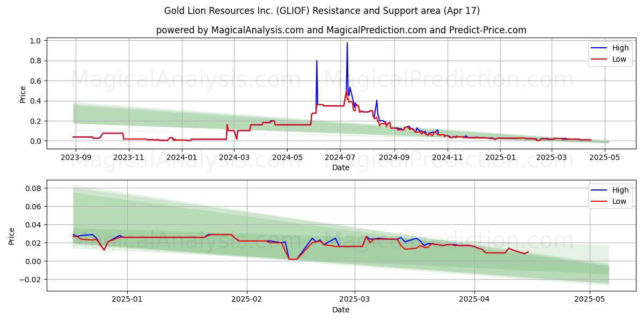Click the 2024-09 tick label
Viewport: 644px width, 322px height.
pyautogui.click(x=394, y=157)
